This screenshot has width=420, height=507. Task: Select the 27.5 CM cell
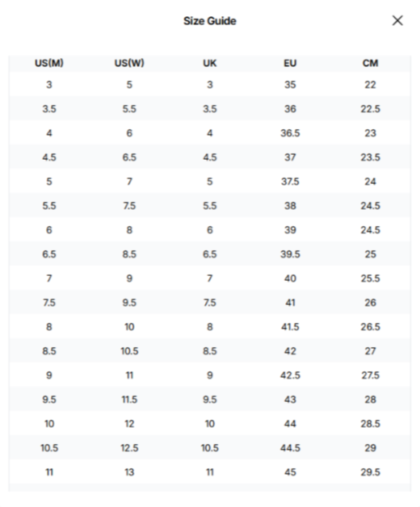370,375
